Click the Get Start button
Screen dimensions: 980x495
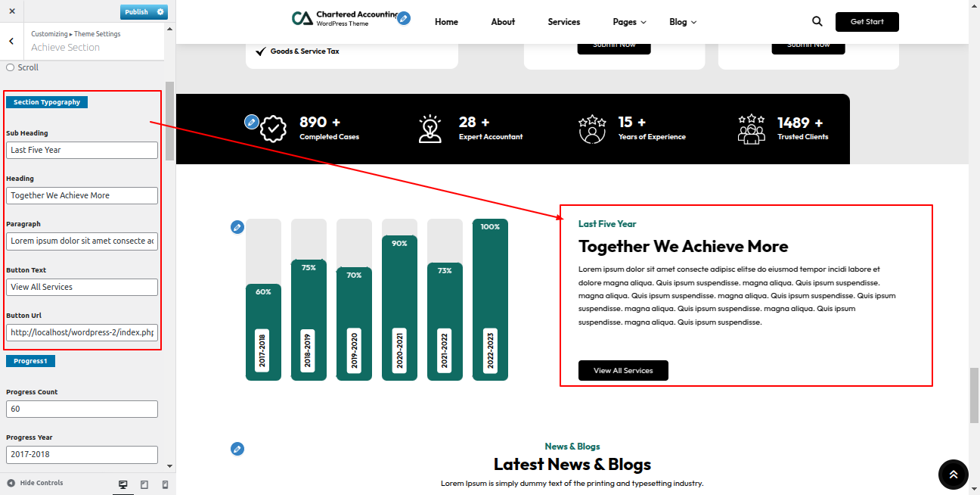pyautogui.click(x=867, y=22)
